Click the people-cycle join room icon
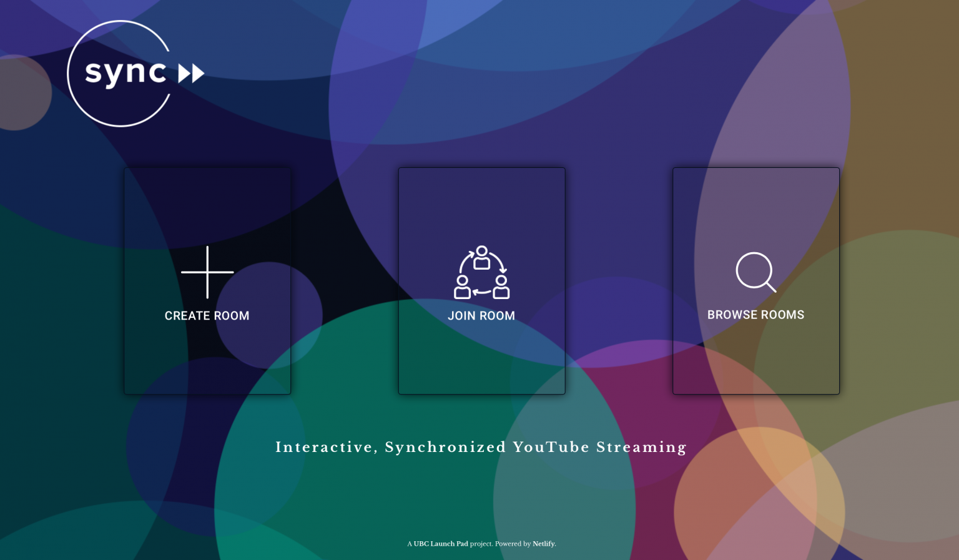The width and height of the screenshot is (959, 560). [x=481, y=272]
